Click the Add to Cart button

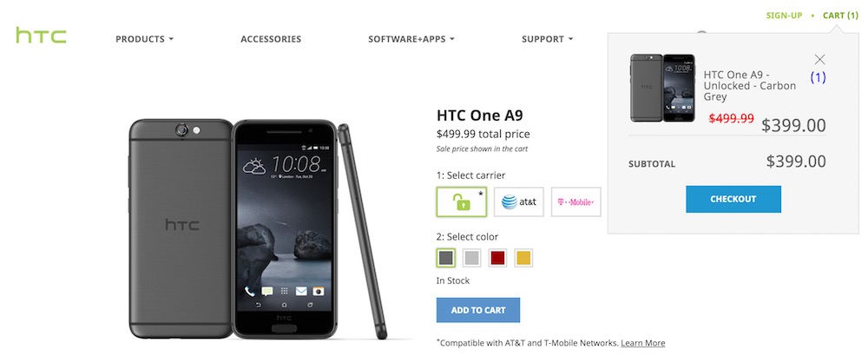pos(477,310)
